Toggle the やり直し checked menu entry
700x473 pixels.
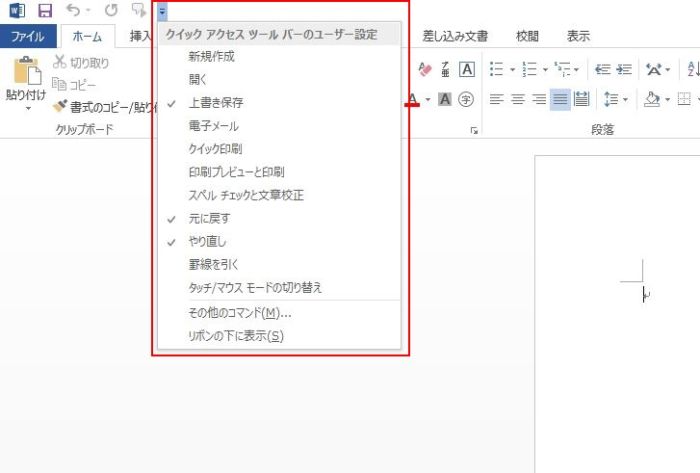[x=208, y=241]
